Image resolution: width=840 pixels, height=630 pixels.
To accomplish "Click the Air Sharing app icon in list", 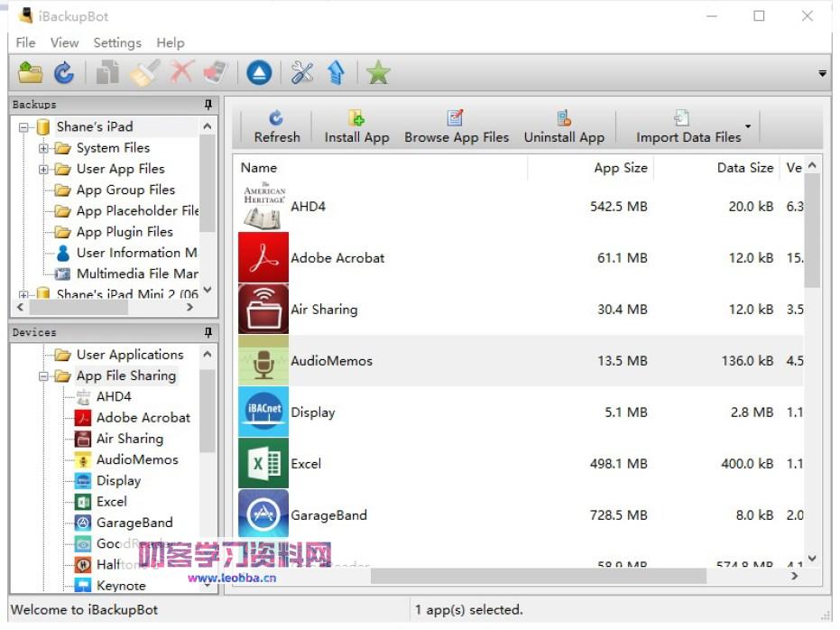I will pos(263,309).
